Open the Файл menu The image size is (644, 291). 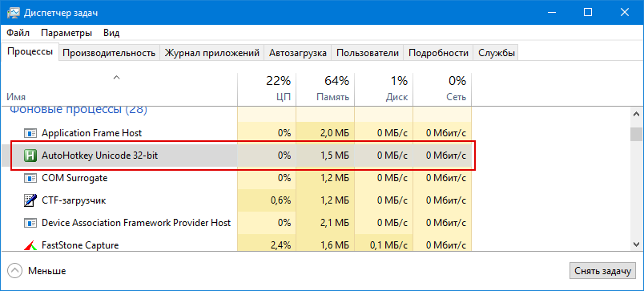pyautogui.click(x=18, y=33)
